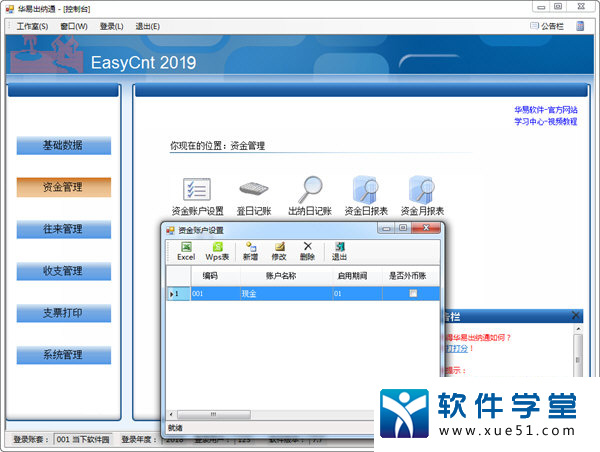Open the 退出(E) menu

147,26
